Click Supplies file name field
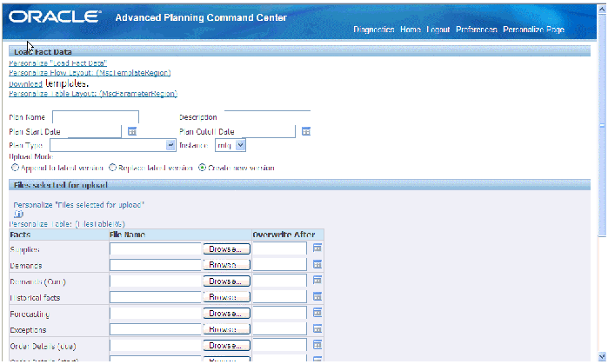This screenshot has width=608, height=364. (156, 249)
